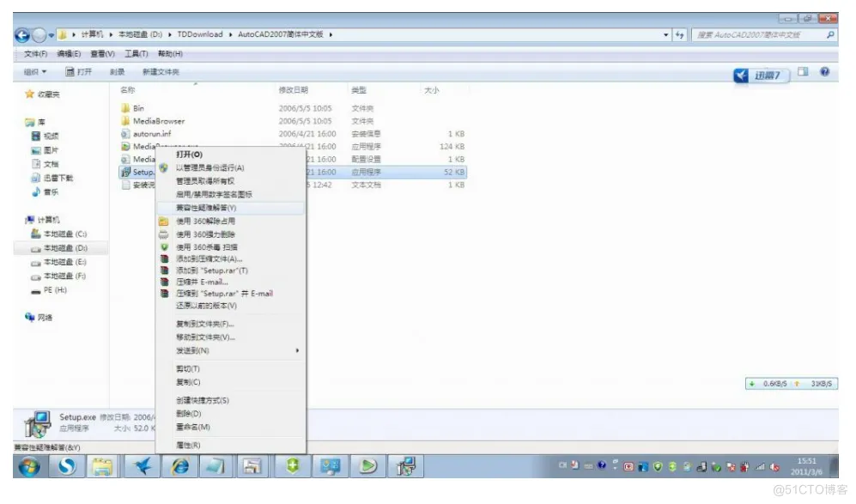Choose 打开(O) from context menu

coord(189,155)
